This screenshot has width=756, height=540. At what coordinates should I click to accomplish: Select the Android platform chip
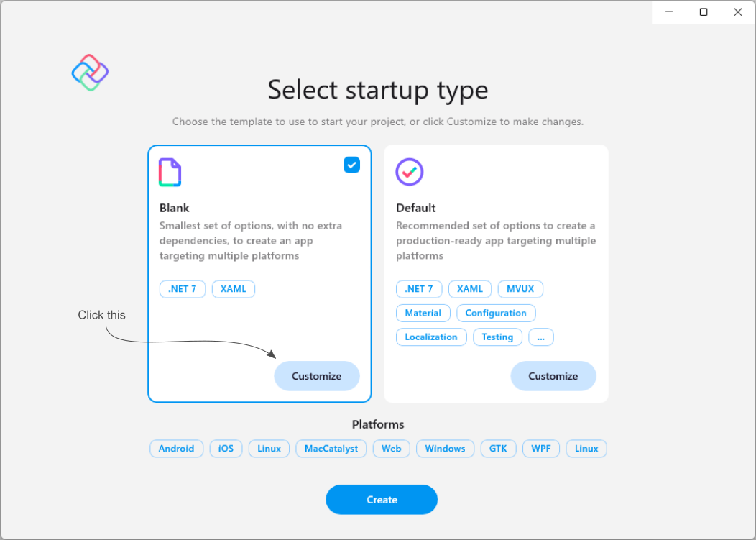(176, 449)
